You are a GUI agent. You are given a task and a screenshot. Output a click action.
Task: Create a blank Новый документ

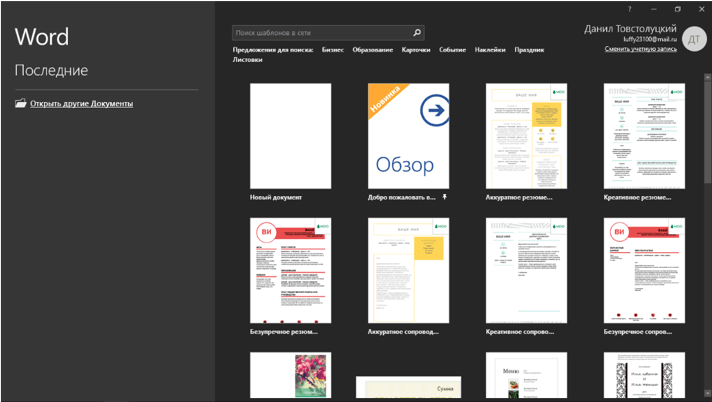(291, 136)
